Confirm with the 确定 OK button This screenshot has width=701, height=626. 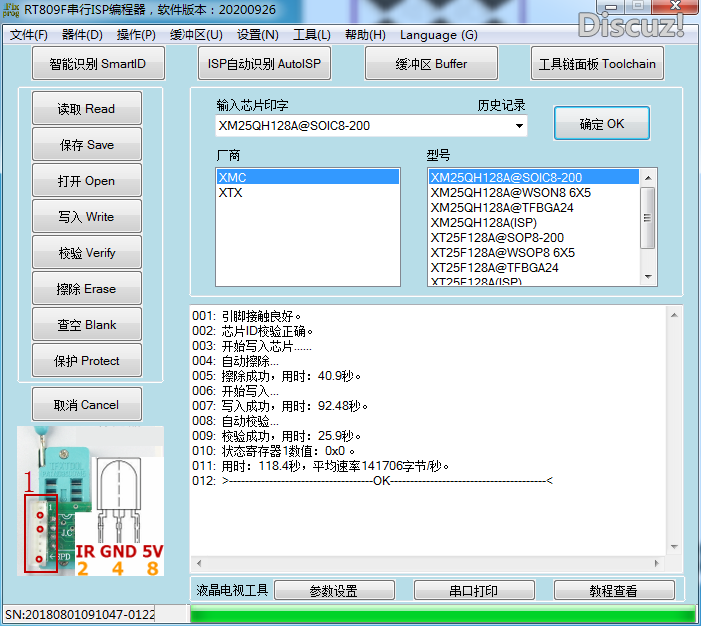click(602, 124)
